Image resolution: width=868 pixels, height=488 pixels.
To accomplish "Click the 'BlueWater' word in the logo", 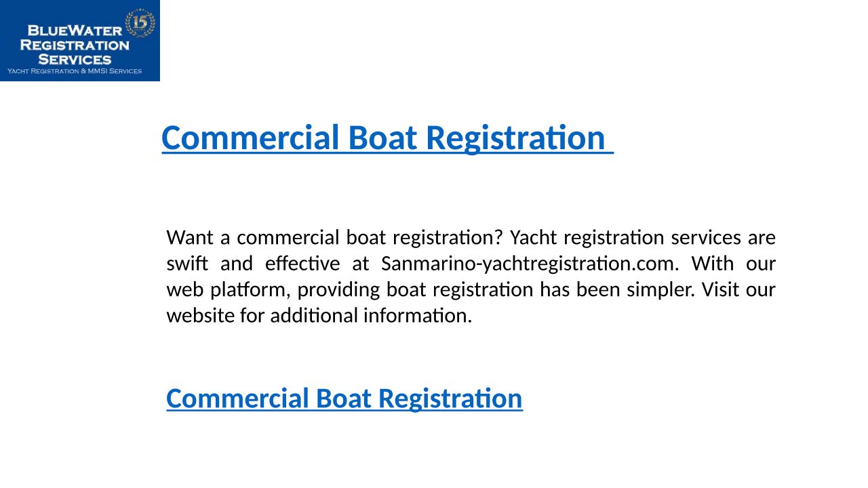I will point(74,30).
